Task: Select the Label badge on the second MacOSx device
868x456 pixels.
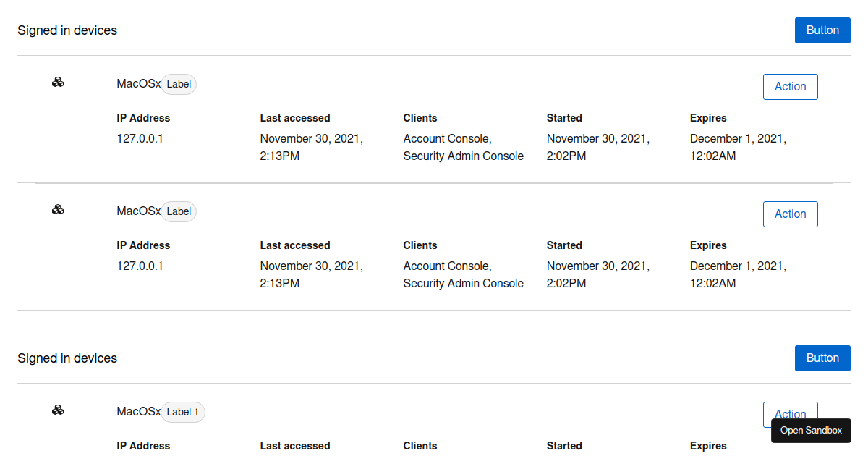Action: click(179, 211)
